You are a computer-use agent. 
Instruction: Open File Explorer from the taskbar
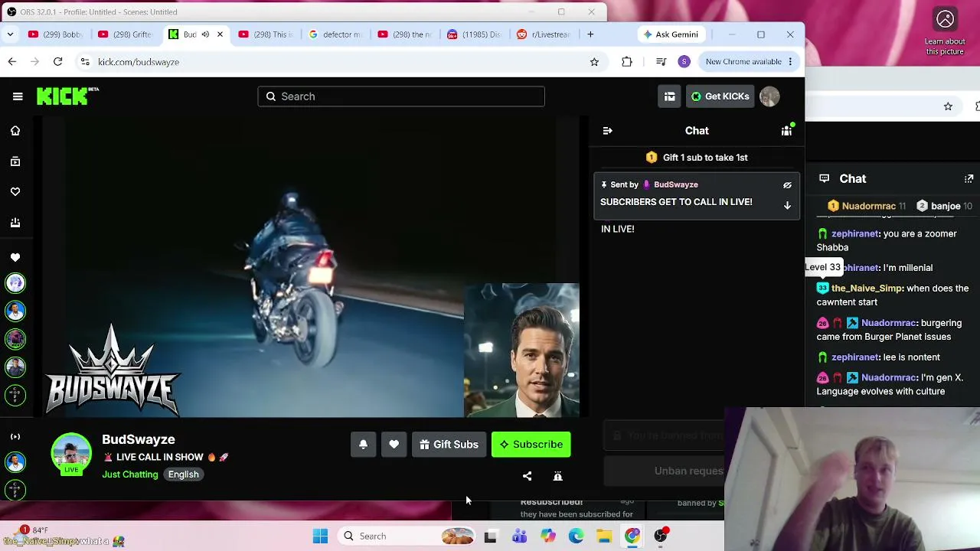[x=604, y=536]
